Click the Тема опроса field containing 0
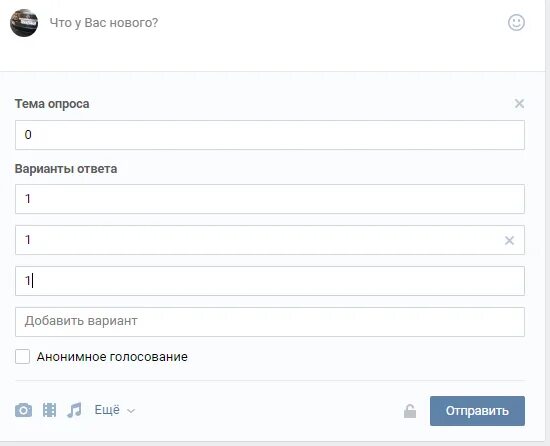The height and width of the screenshot is (446, 550). point(270,135)
